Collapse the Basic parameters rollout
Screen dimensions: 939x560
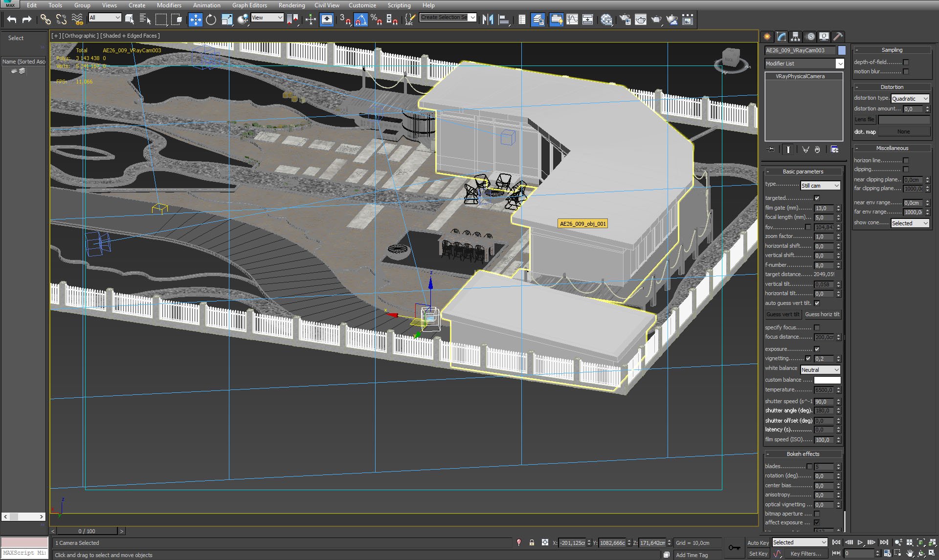(803, 172)
